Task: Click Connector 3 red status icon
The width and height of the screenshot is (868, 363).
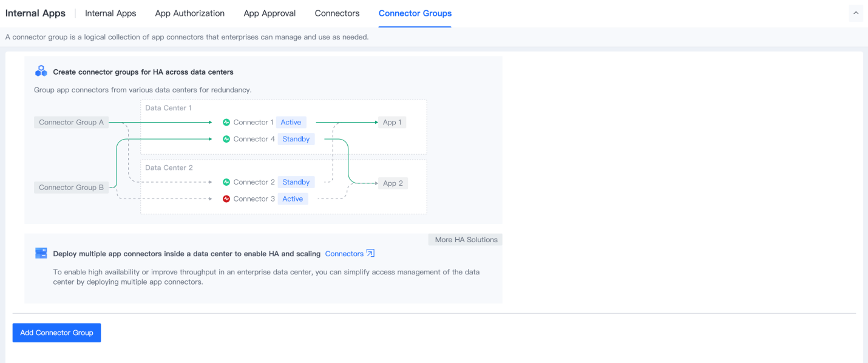Action: point(226,199)
